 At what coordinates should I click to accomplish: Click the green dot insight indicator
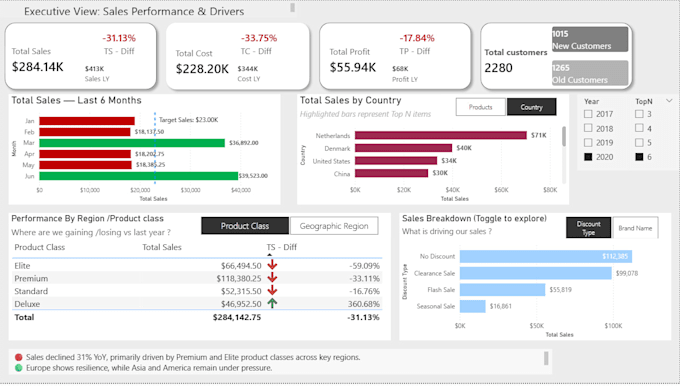[x=19, y=368]
